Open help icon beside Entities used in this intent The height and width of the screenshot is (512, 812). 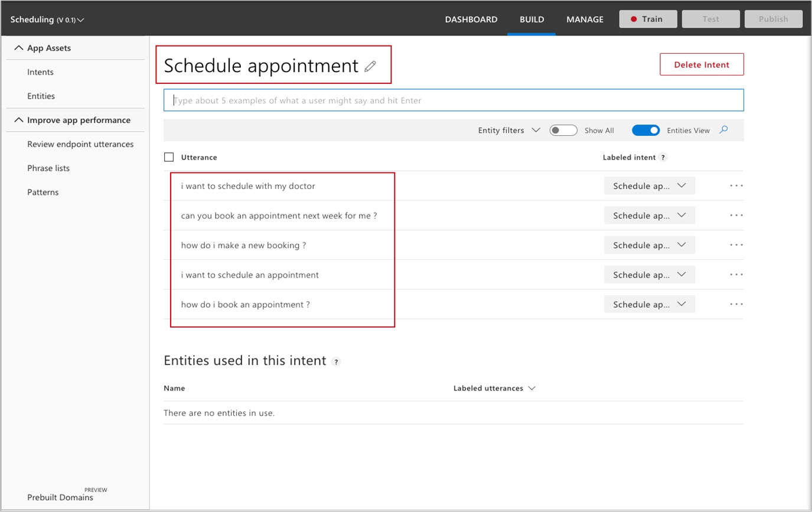[336, 361]
